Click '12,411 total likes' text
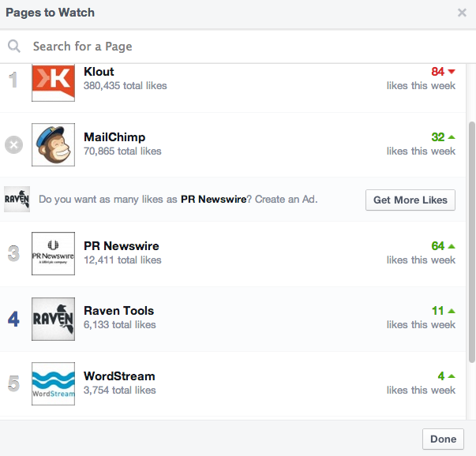Image resolution: width=476 pixels, height=456 pixels. pyautogui.click(x=122, y=260)
